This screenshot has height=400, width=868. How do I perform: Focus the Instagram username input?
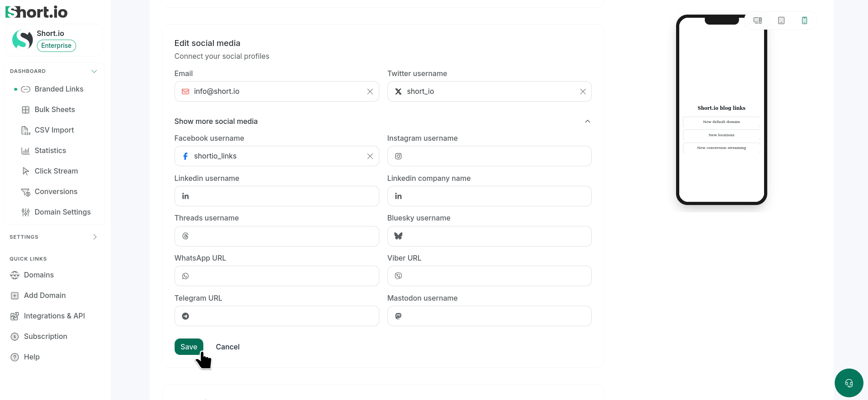[489, 156]
